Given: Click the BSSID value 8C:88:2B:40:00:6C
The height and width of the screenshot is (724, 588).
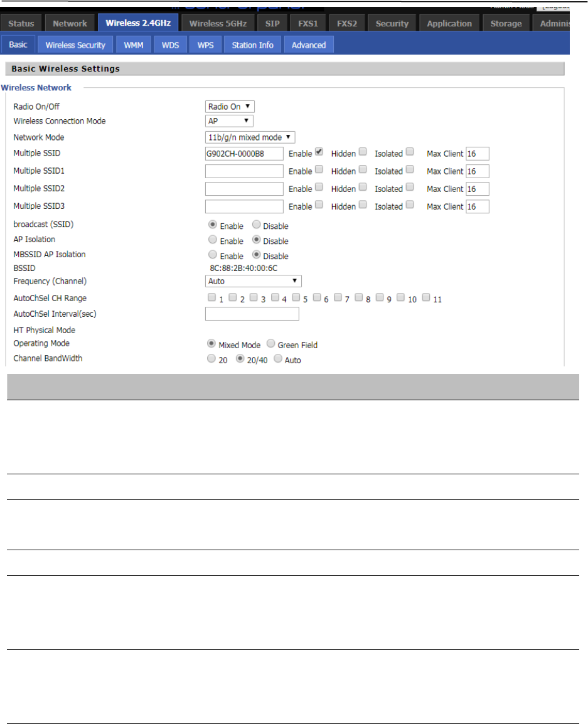Looking at the screenshot, I should [243, 269].
